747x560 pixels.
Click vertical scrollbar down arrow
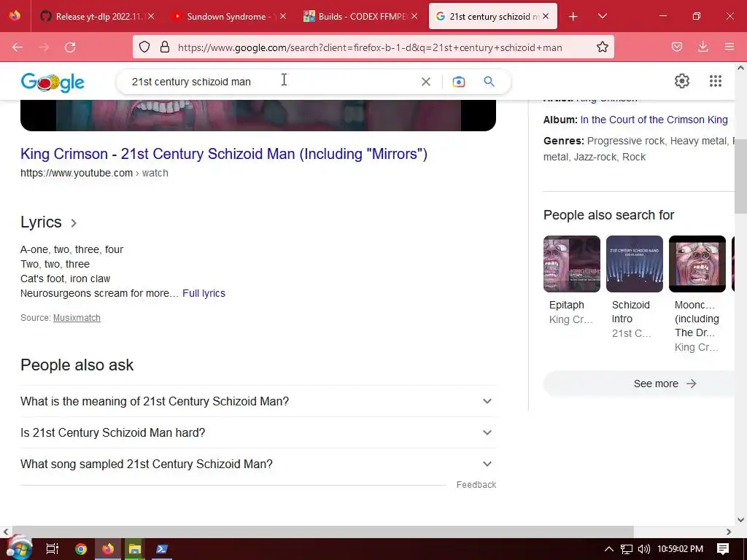coord(741,520)
